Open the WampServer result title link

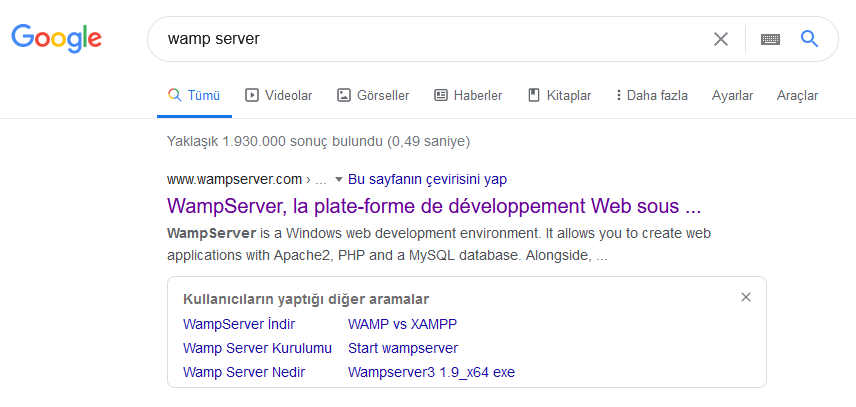(434, 207)
